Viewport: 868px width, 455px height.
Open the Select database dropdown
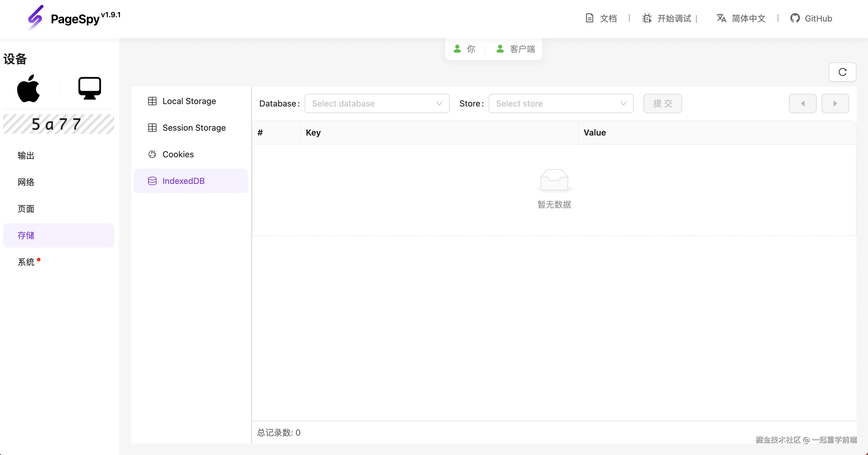pos(377,103)
